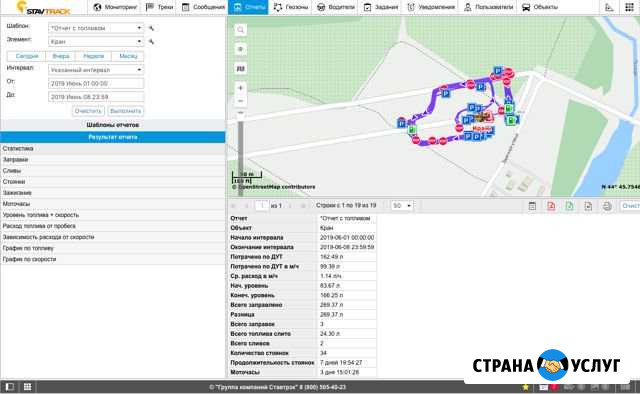Click the grid view icon in bottom bar
Image resolution: width=640 pixels, height=394 pixels.
click(x=27, y=386)
